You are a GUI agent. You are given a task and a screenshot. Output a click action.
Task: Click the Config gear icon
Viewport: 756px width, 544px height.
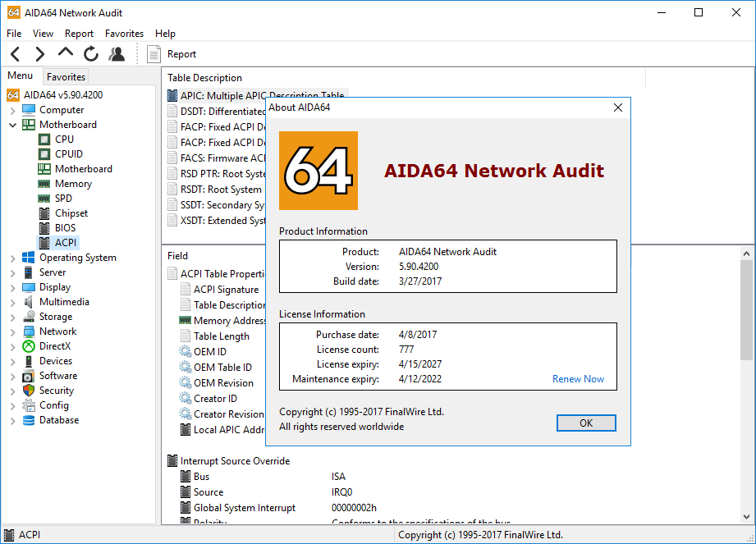[x=29, y=405]
